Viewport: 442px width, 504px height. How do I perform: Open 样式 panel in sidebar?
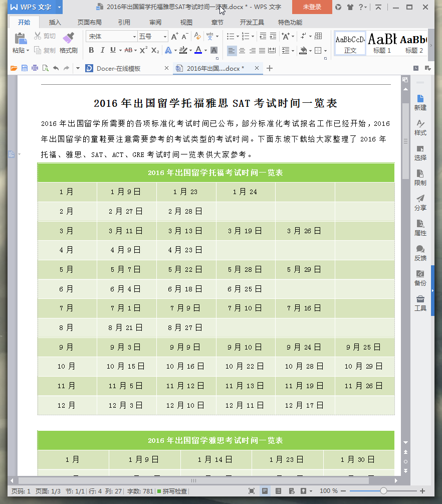coord(420,128)
